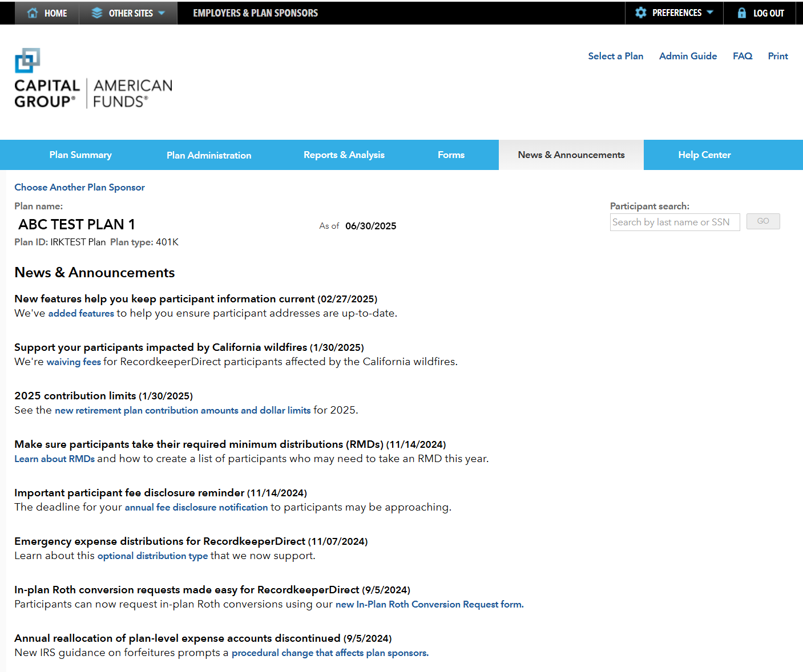The image size is (803, 672).
Task: Click the Preferences gear icon
Action: (x=641, y=13)
